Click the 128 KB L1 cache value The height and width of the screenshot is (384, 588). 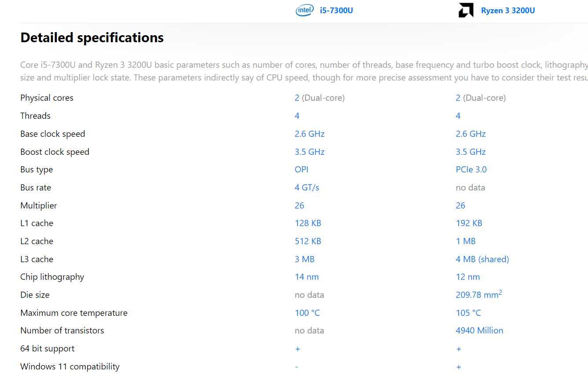point(308,223)
